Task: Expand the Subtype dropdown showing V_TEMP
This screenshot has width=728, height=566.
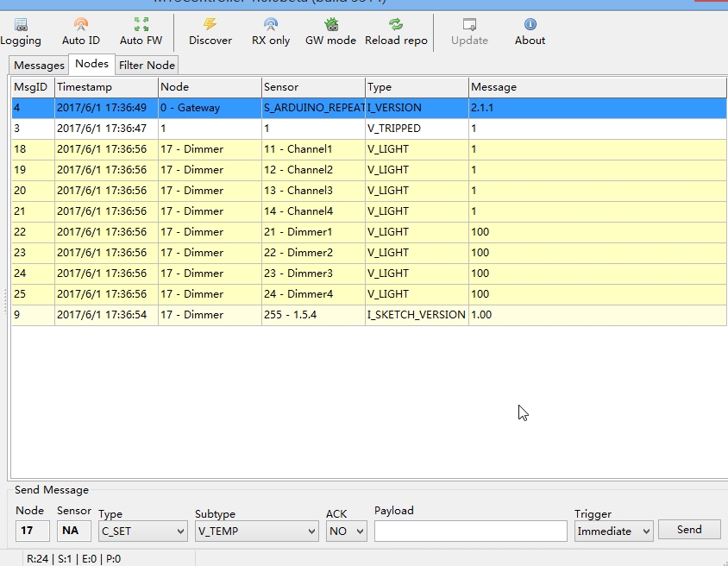Action: click(x=256, y=531)
